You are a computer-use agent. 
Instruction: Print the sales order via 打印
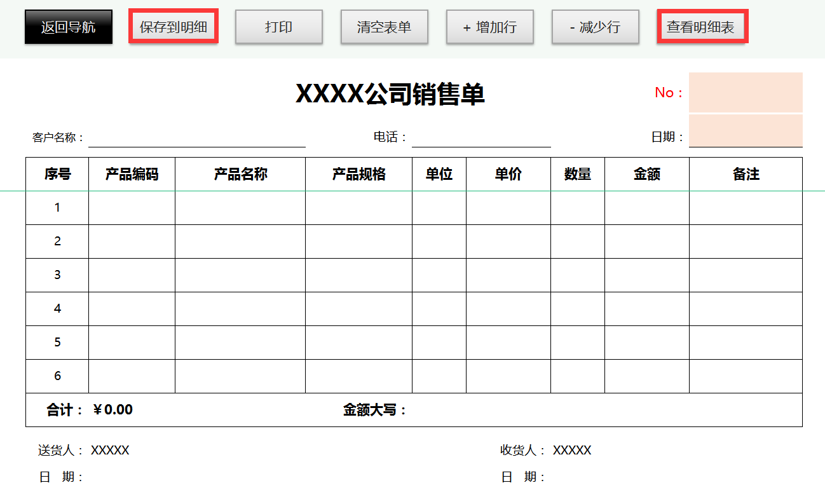pos(279,27)
